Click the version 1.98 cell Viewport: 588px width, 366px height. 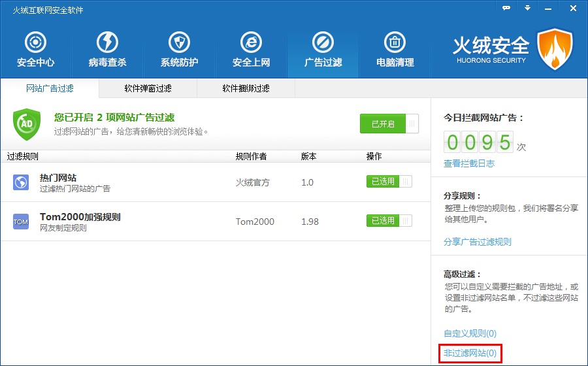310,222
